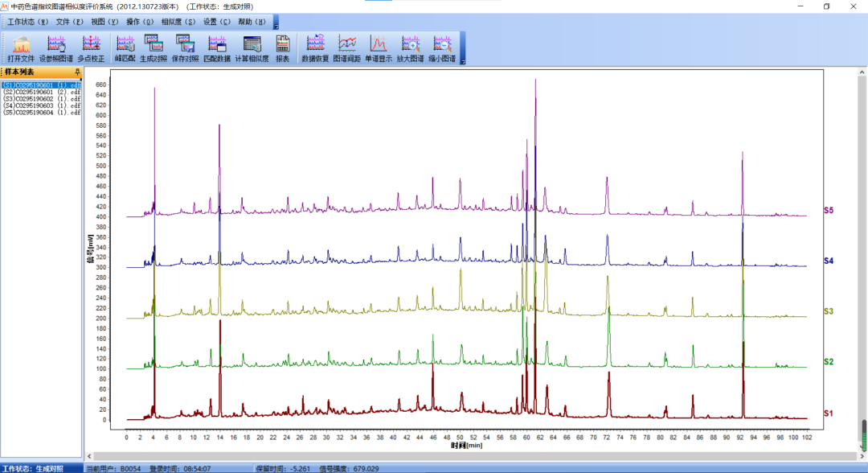868x473 pixels.
Task: Click the horizontal scrollbar below the chart
Action: [474, 456]
